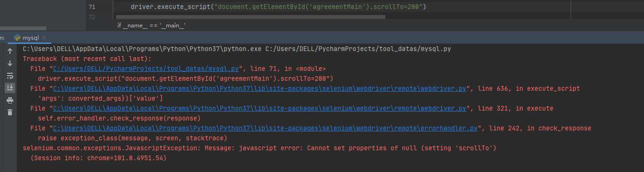Open the webdriver.py line 321 link
Screen dimensions: 644x172
point(260,108)
